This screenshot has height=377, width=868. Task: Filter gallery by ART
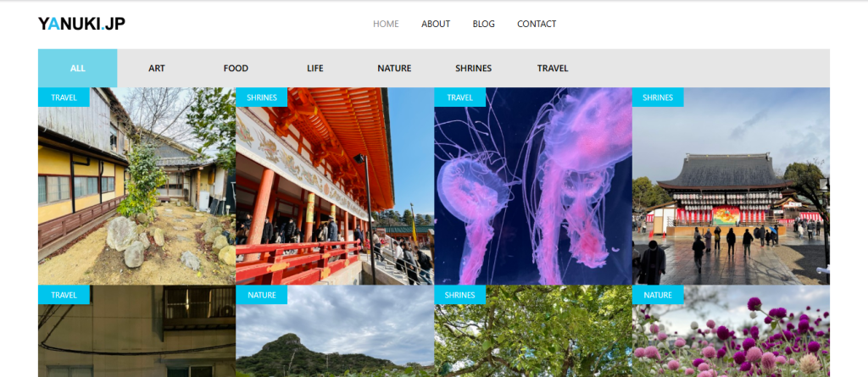[x=157, y=69]
